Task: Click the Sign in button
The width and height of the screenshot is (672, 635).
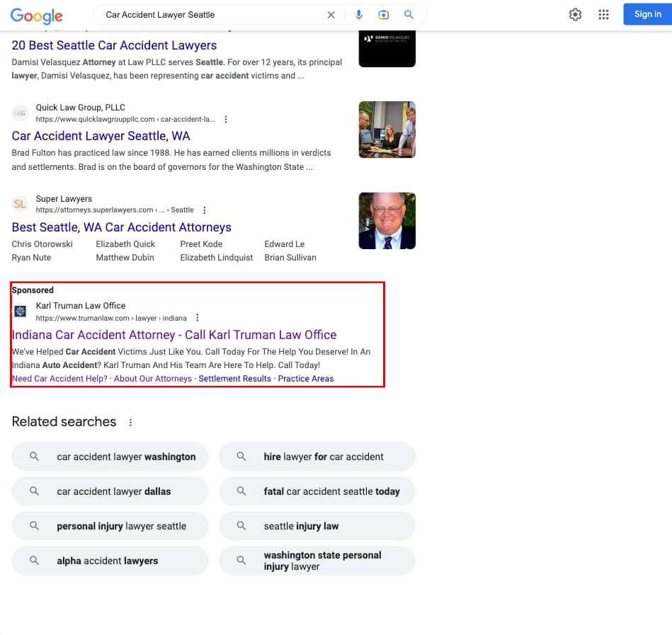Action: tap(648, 14)
